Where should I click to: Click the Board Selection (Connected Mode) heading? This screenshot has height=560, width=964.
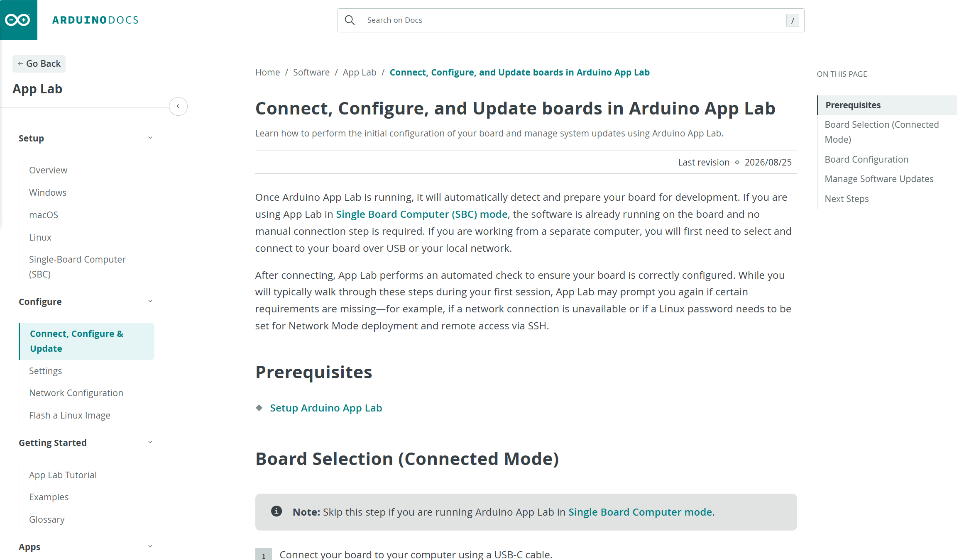pyautogui.click(x=407, y=459)
